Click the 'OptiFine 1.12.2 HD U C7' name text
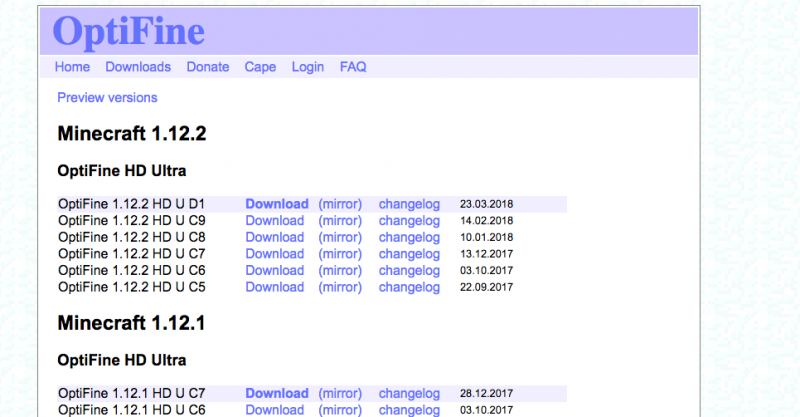This screenshot has width=800, height=417. tap(132, 254)
